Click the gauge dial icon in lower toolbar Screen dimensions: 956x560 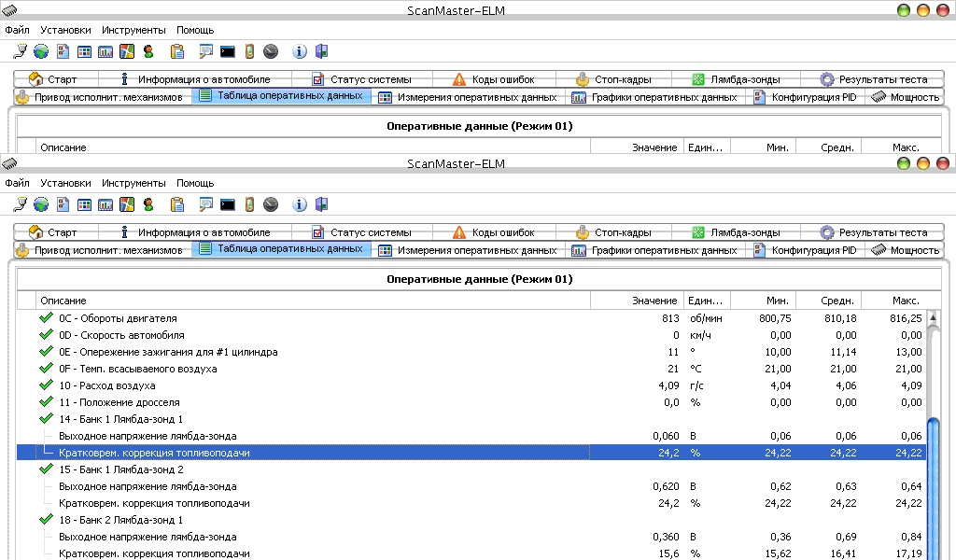[271, 204]
